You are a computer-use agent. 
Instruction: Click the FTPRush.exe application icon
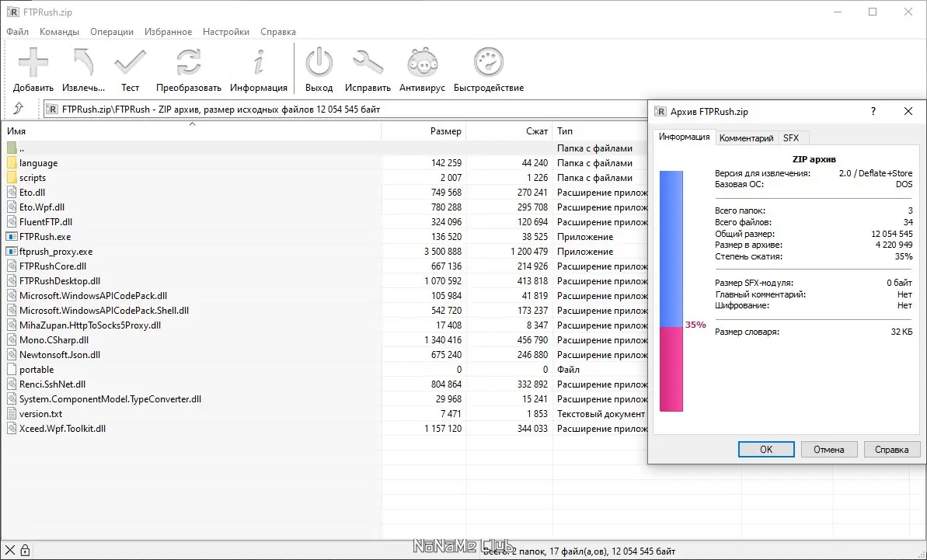[12, 237]
